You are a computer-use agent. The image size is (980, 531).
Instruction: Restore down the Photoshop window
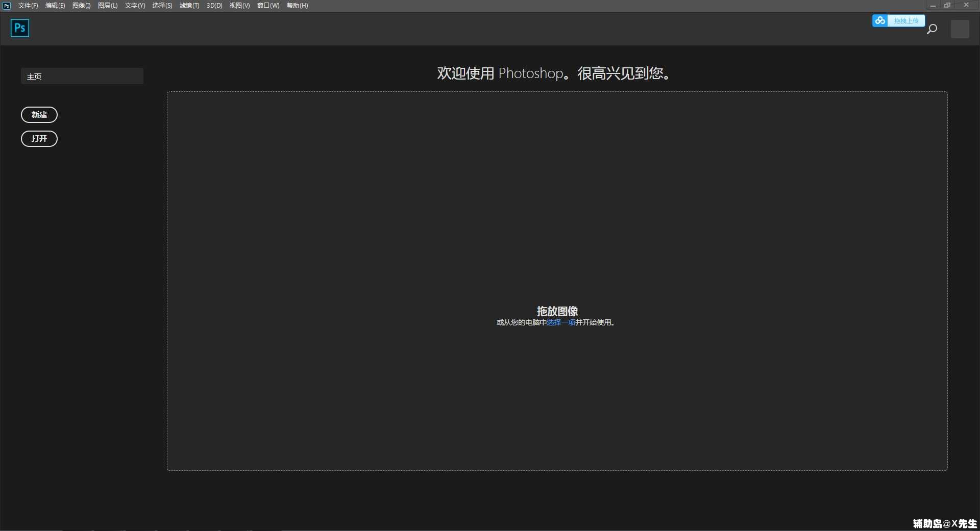click(947, 6)
